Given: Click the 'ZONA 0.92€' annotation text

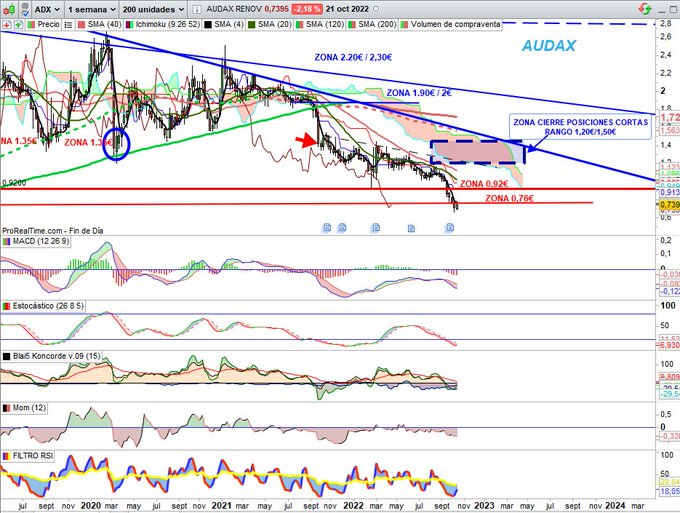Looking at the screenshot, I should pos(484,184).
